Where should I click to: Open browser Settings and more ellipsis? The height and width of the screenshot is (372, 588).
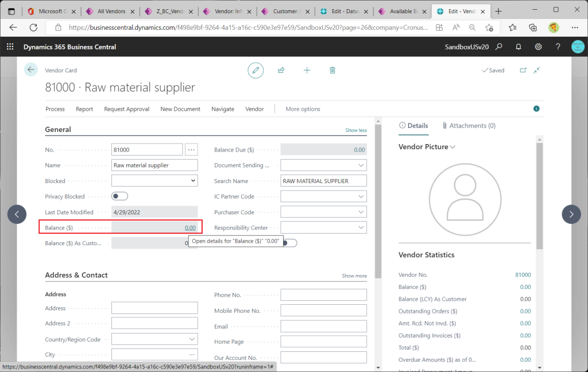tap(575, 28)
